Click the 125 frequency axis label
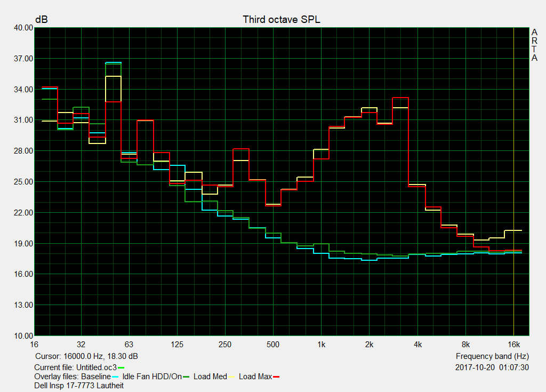Image resolution: width=546 pixels, height=392 pixels. click(x=177, y=345)
